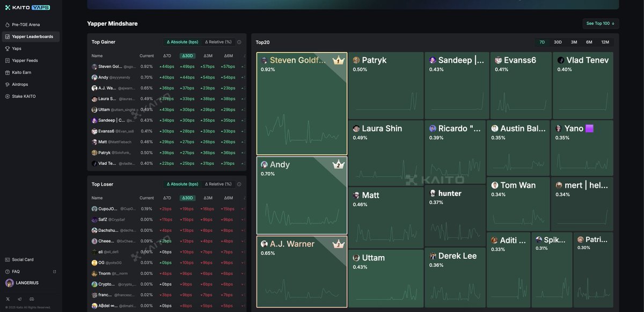Click Tnorm name in Top Loser
This screenshot has height=312, width=644.
[x=105, y=273]
